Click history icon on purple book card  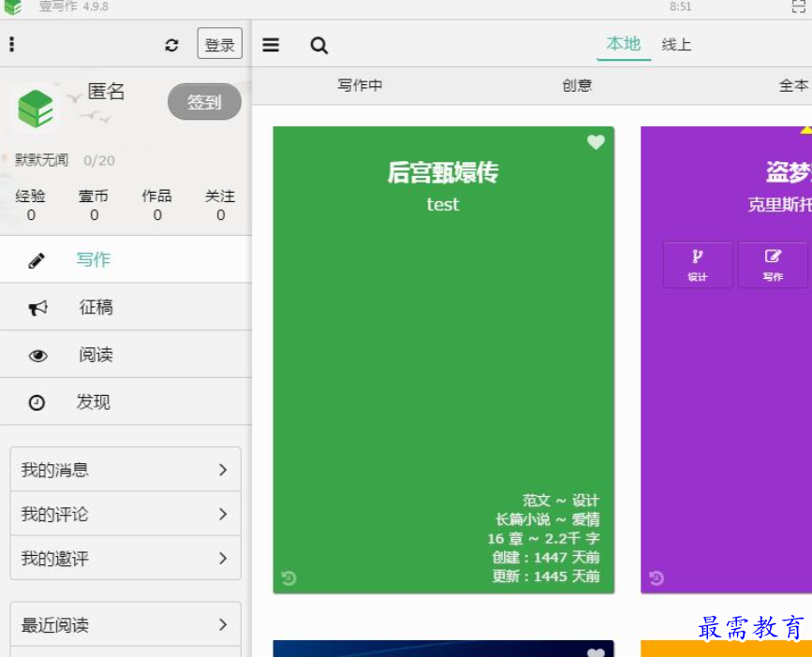[x=657, y=578]
